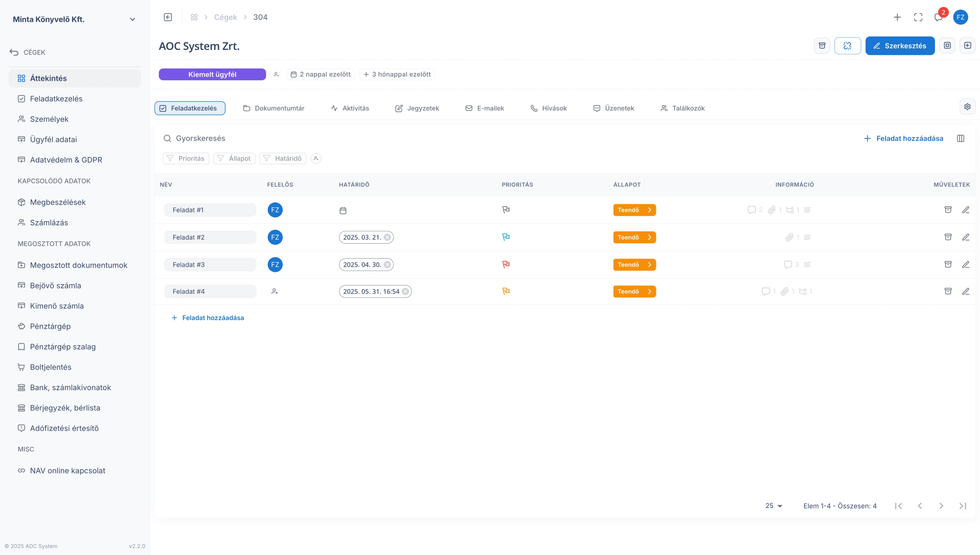Collapse the Minta Könyvelő Kft. company selector
Image resolution: width=980 pixels, height=555 pixels.
pyautogui.click(x=132, y=19)
